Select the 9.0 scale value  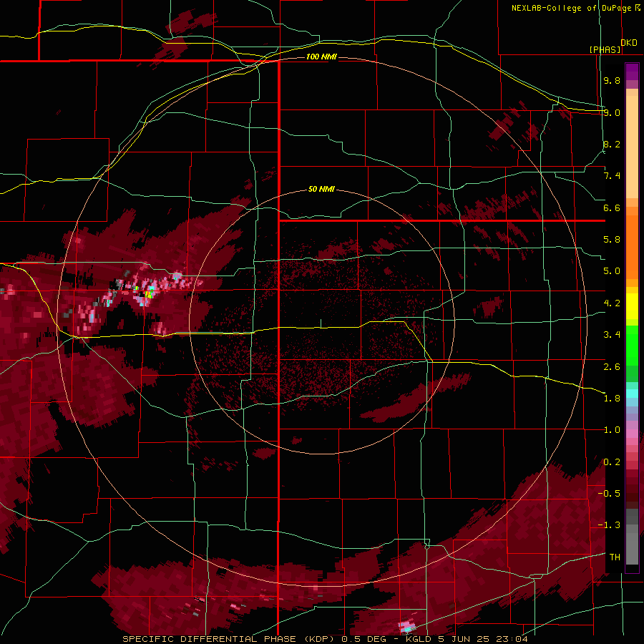[x=612, y=112]
